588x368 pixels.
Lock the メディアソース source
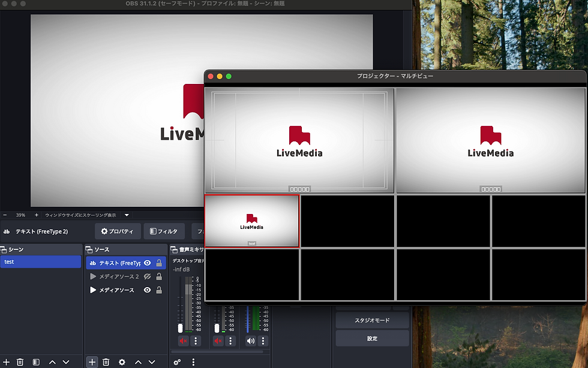(x=159, y=290)
